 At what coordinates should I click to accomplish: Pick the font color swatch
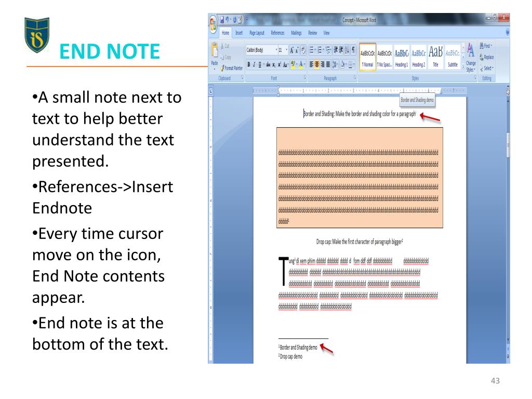pos(301,64)
